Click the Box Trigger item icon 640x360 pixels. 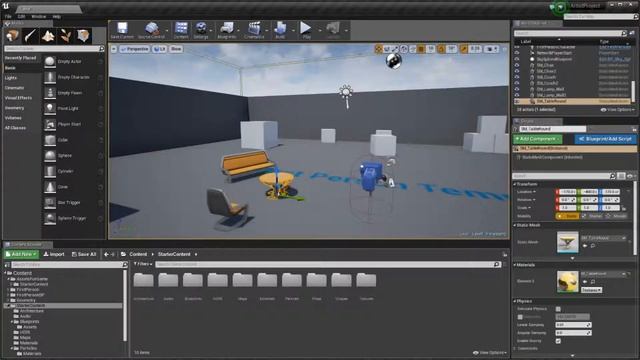[x=50, y=202]
